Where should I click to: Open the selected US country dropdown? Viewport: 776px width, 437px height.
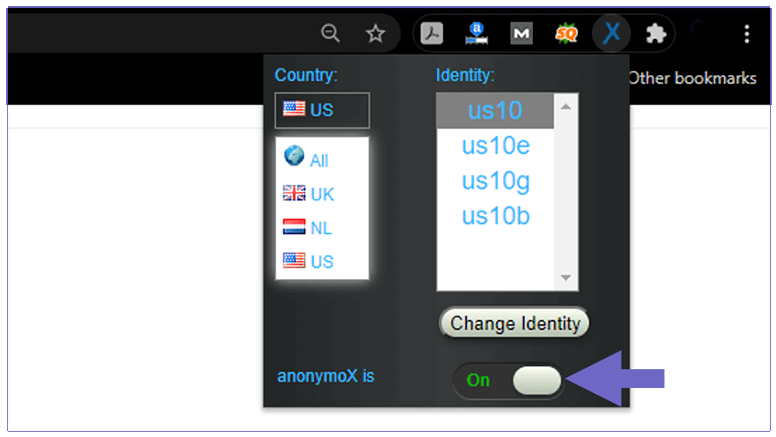point(322,110)
